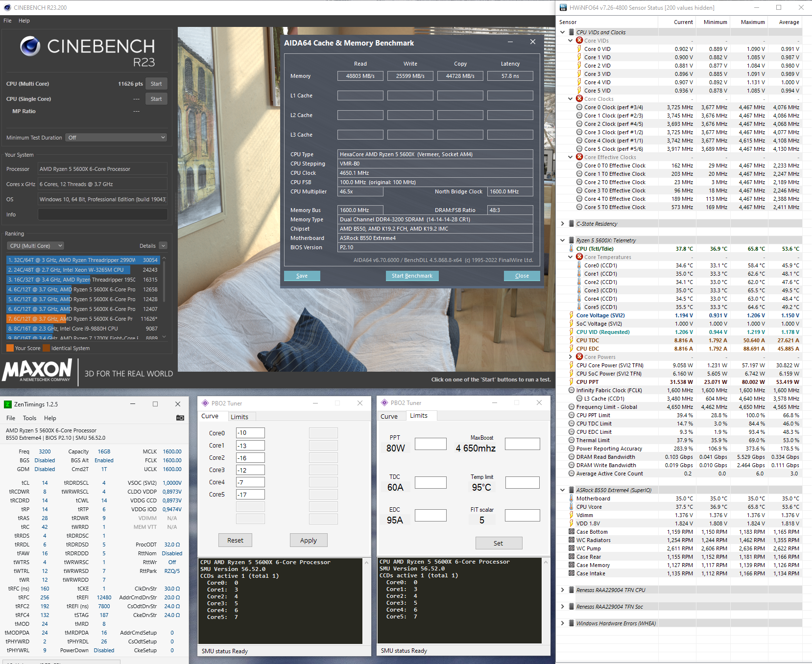812x664 pixels.
Task: Collapse the CPU VIDs and Clocks group
Action: (x=563, y=32)
